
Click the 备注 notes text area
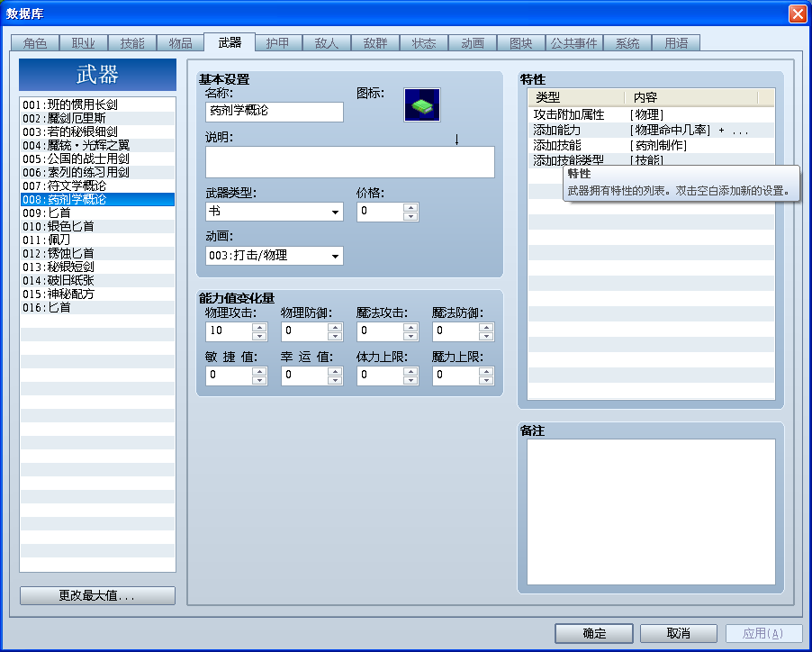pyautogui.click(x=651, y=512)
